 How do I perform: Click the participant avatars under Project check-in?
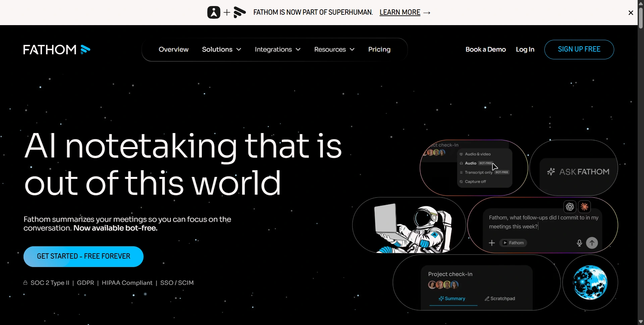click(443, 285)
